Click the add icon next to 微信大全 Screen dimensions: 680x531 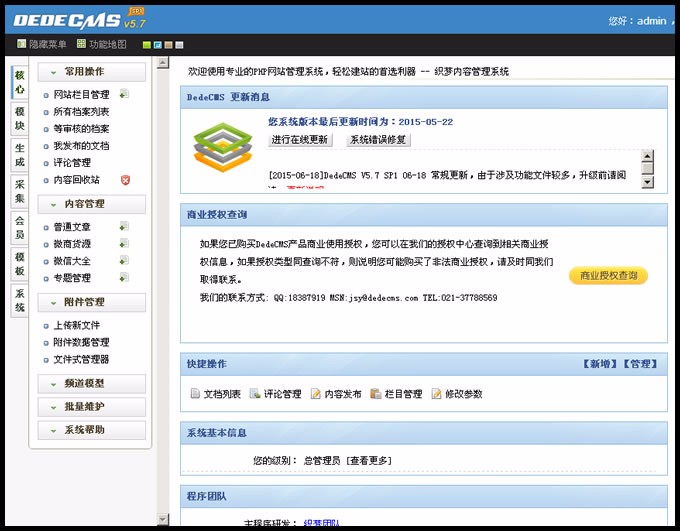point(124,260)
